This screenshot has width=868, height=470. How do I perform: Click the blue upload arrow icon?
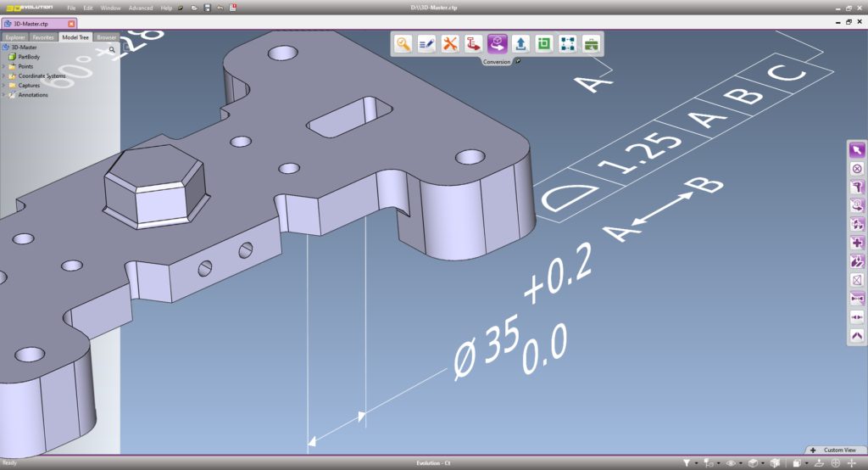[x=521, y=43]
